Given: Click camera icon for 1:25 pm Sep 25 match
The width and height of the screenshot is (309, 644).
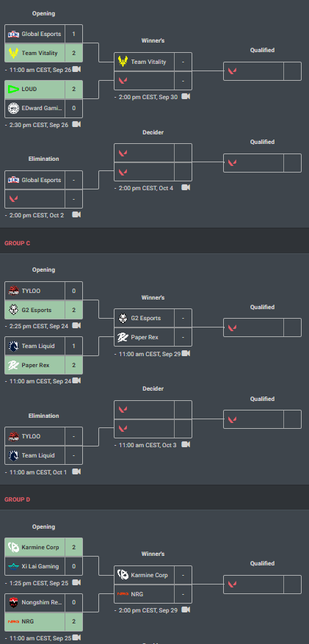Looking at the screenshot, I should [x=76, y=583].
